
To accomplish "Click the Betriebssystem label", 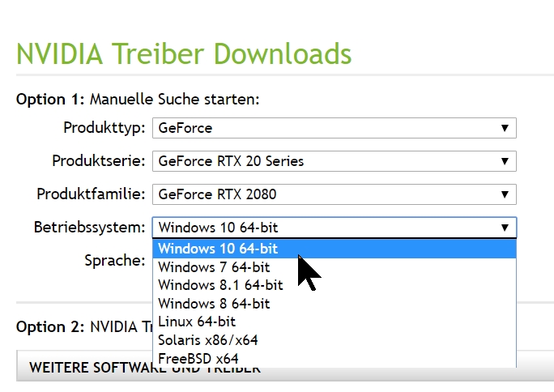I will click(89, 227).
